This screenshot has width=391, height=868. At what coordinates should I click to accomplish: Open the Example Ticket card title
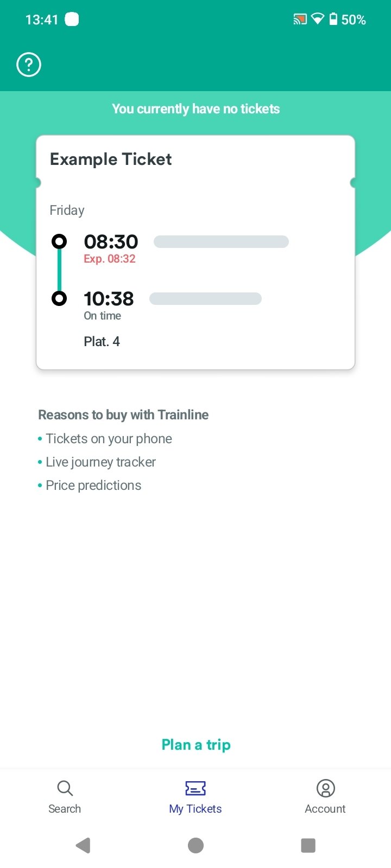[111, 159]
